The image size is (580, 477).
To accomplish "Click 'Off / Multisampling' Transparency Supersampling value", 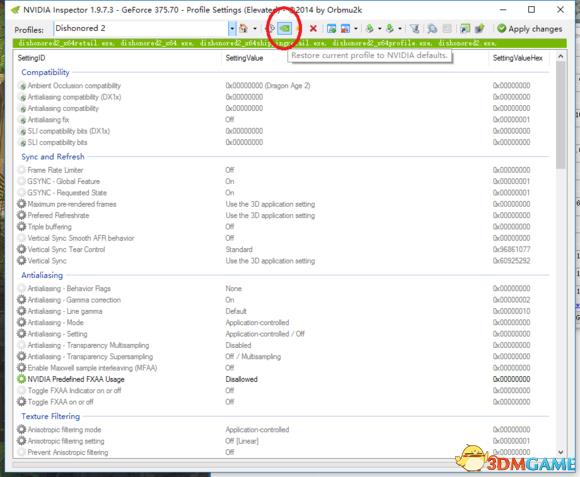I will [x=253, y=356].
